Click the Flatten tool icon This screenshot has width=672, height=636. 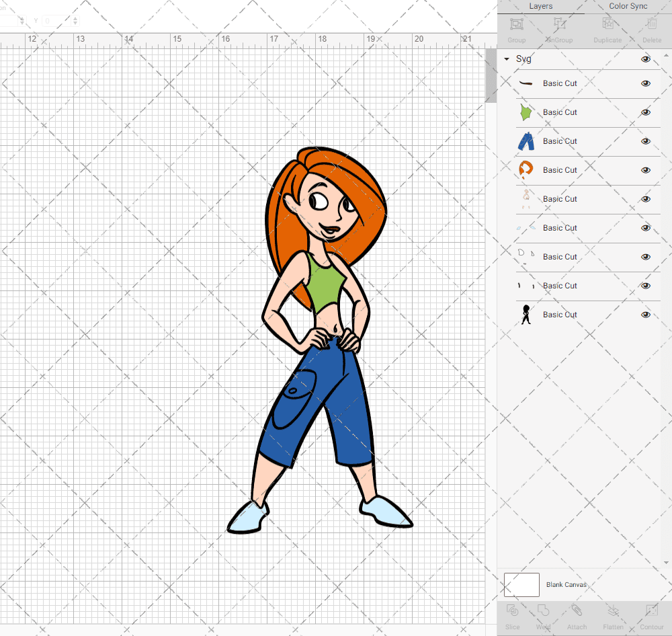tap(614, 610)
